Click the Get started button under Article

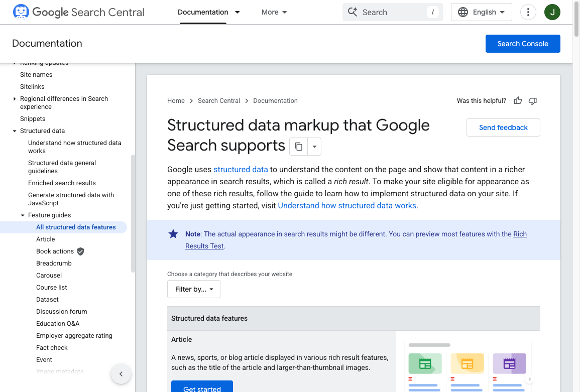[x=202, y=386]
